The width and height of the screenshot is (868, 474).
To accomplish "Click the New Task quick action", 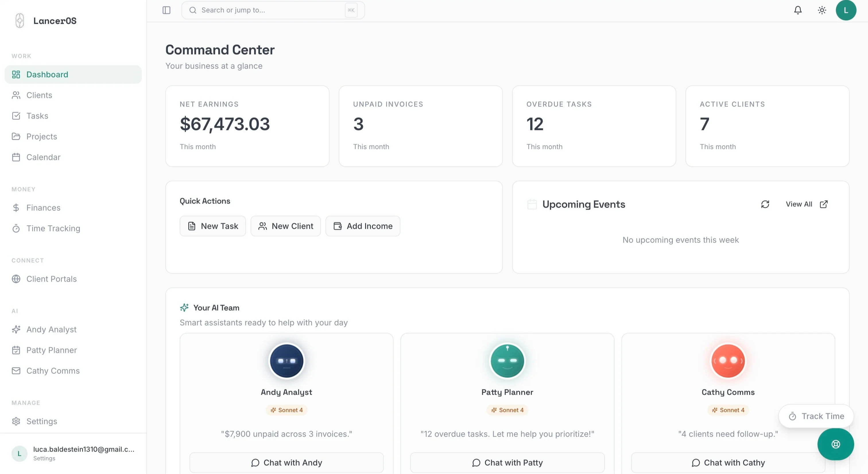I will pyautogui.click(x=213, y=226).
